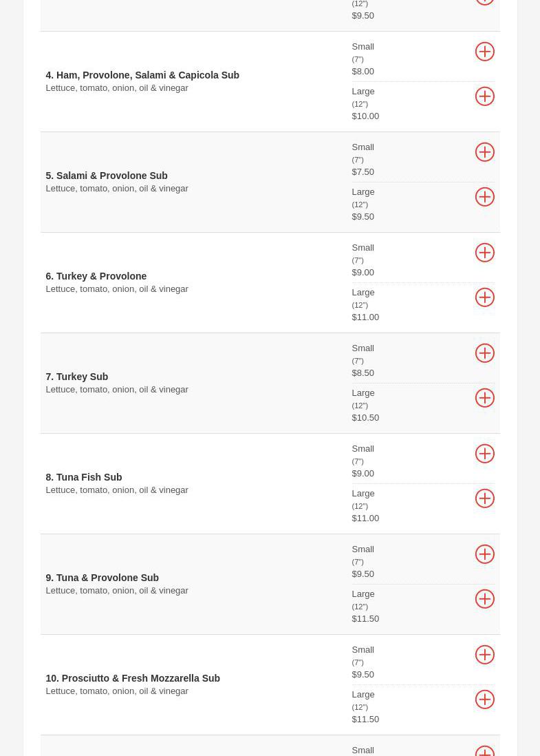Add Small Ham, Provolone, Salami & Capicola Sub
This screenshot has width=540, height=756.
tap(484, 52)
